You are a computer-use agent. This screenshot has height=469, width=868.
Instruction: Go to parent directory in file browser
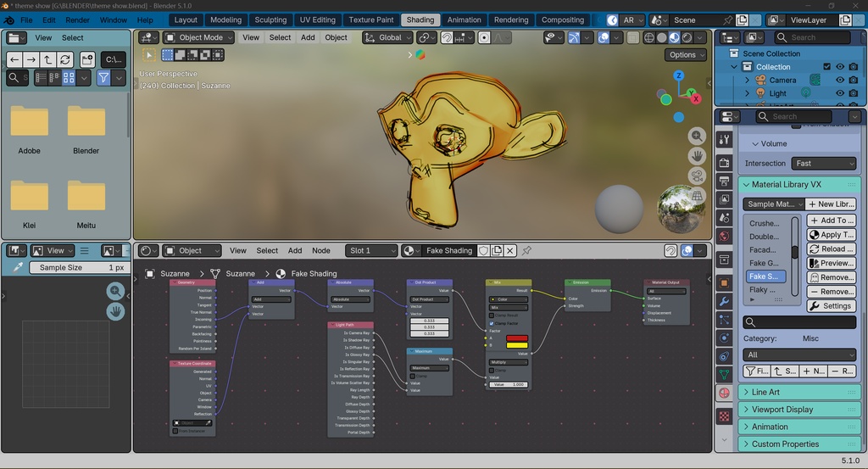click(48, 60)
